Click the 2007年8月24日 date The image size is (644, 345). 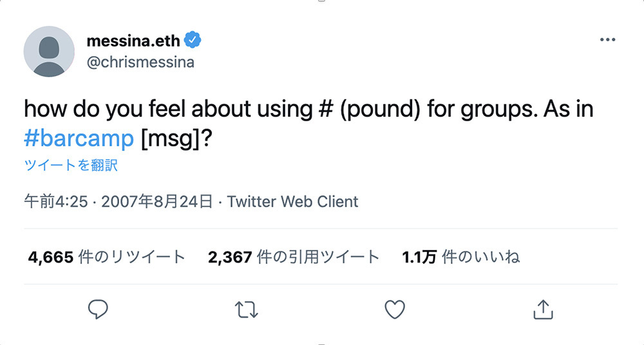pyautogui.click(x=156, y=202)
